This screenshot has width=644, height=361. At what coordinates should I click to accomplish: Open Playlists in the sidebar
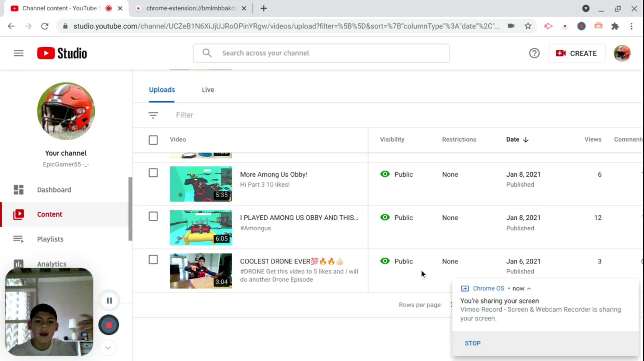coord(50,239)
